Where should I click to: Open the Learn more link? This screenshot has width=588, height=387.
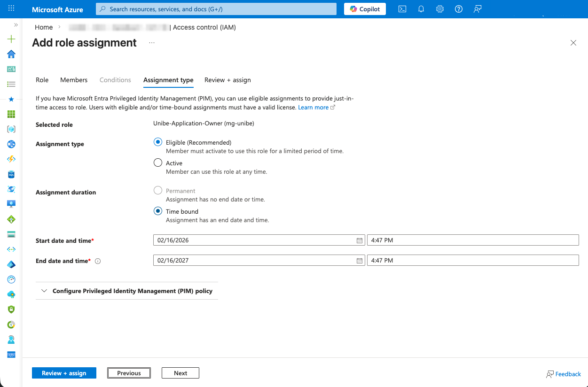314,108
